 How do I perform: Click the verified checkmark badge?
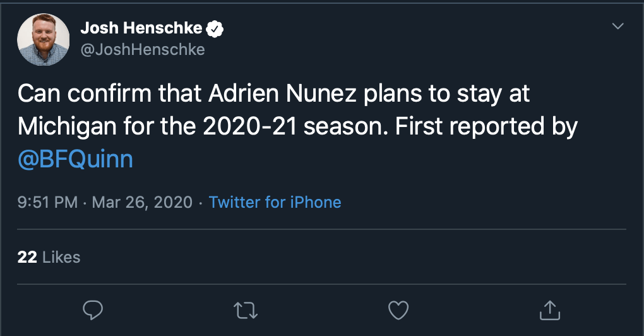click(216, 28)
